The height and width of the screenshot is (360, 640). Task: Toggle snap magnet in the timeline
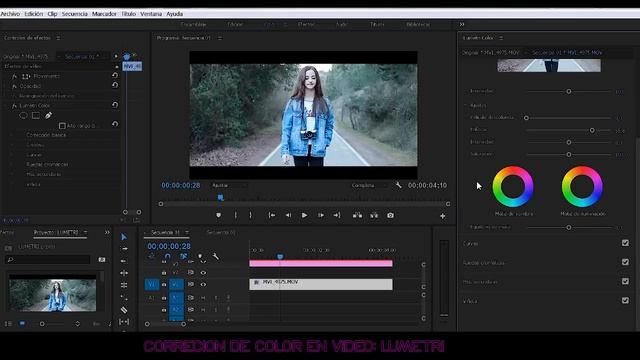(167, 256)
